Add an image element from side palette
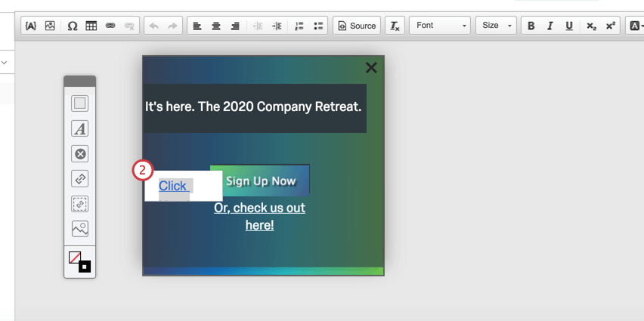The height and width of the screenshot is (321, 644). coord(79,229)
